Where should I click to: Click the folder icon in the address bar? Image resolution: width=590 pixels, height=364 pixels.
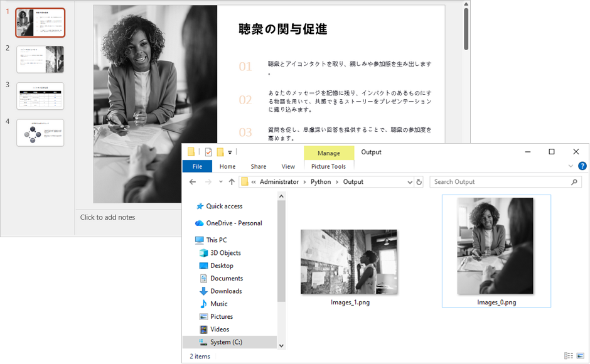pyautogui.click(x=245, y=182)
